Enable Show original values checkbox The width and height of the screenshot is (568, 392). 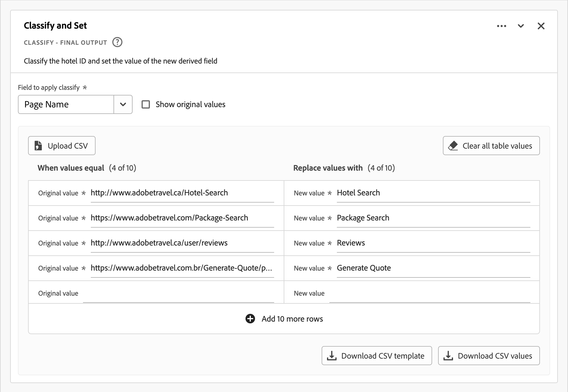[x=146, y=104]
